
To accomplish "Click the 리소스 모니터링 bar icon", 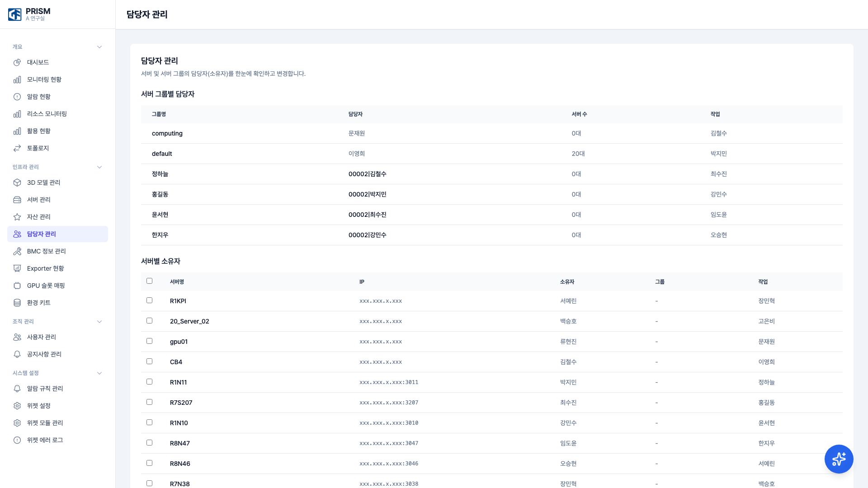I will click(17, 114).
